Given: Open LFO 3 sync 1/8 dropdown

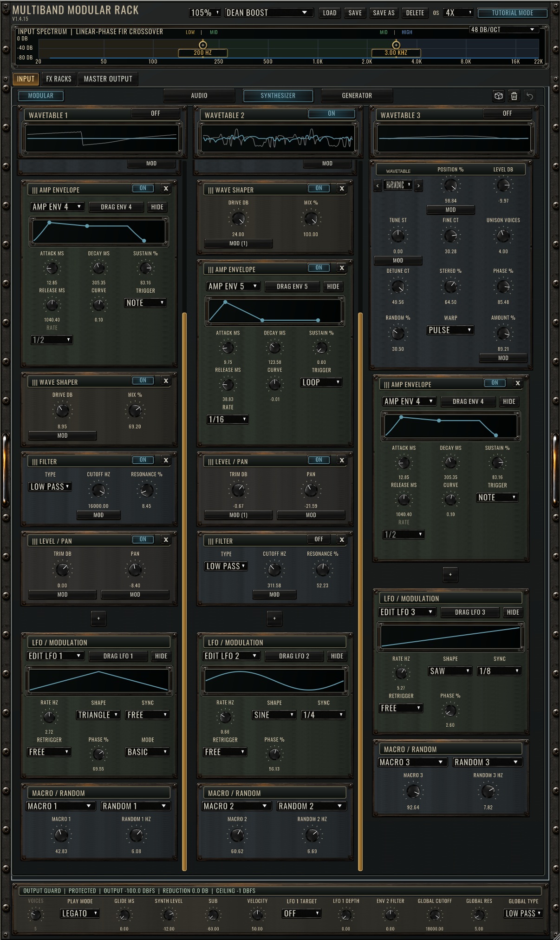Looking at the screenshot, I should [499, 671].
